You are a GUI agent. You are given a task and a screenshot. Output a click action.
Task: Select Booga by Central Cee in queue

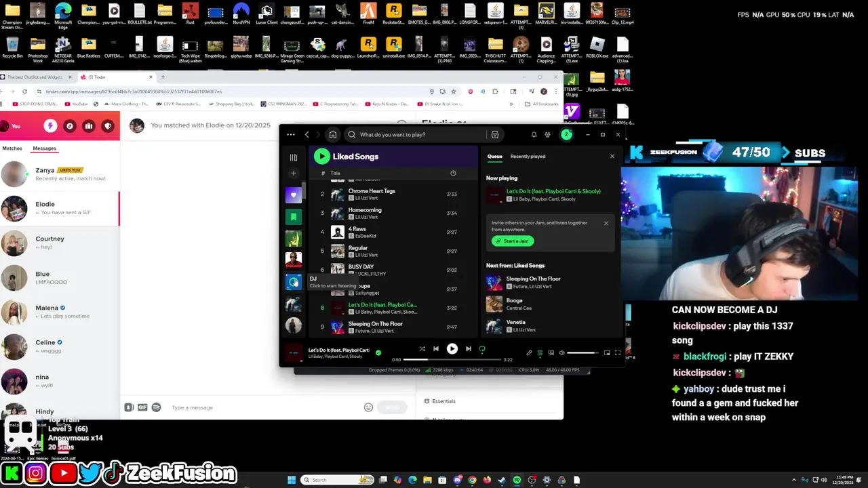(549, 304)
